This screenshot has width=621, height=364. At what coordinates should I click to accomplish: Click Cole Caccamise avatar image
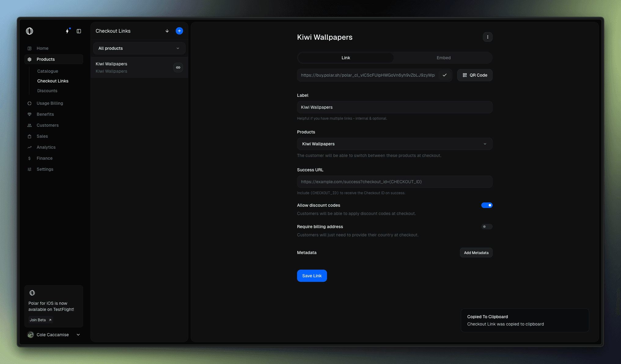(31, 335)
